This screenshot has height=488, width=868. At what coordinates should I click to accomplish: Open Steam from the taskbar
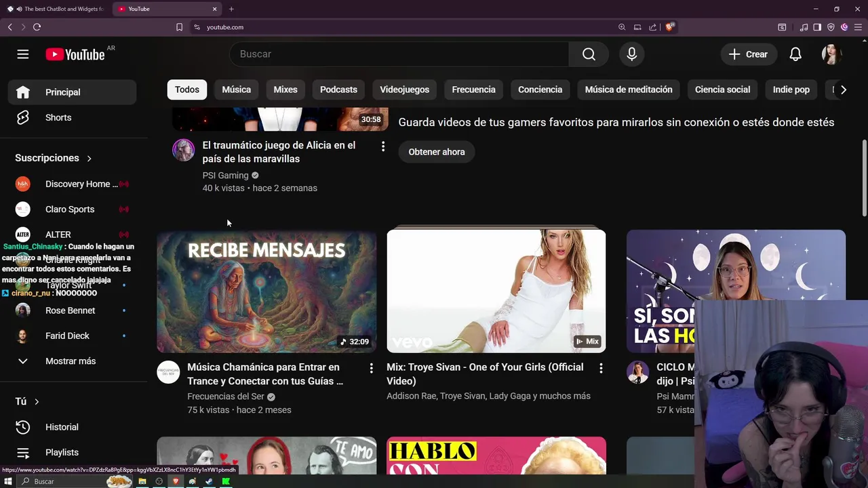click(x=209, y=481)
